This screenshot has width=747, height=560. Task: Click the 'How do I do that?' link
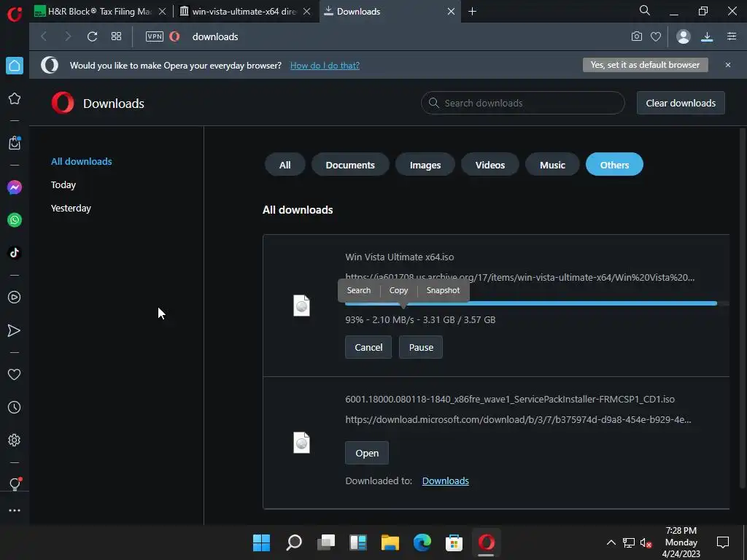(x=325, y=65)
